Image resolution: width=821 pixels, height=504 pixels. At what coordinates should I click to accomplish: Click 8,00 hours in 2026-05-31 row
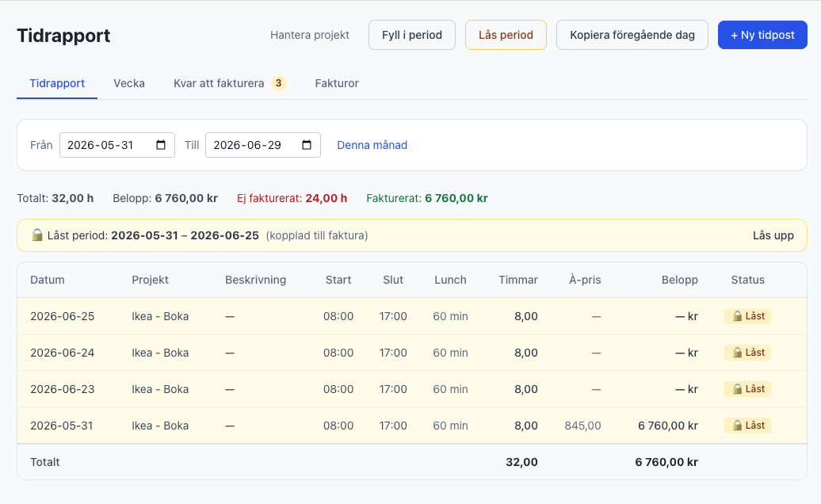[526, 426]
